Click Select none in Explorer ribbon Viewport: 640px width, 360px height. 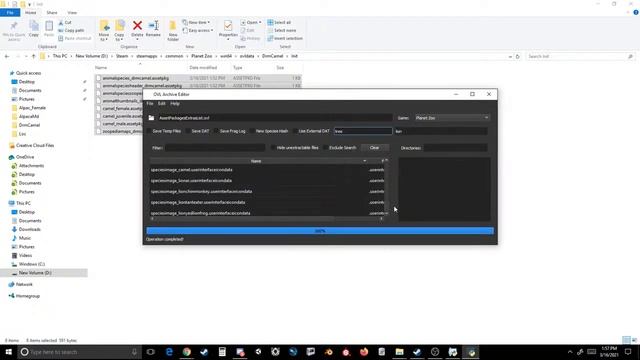tap(282, 30)
